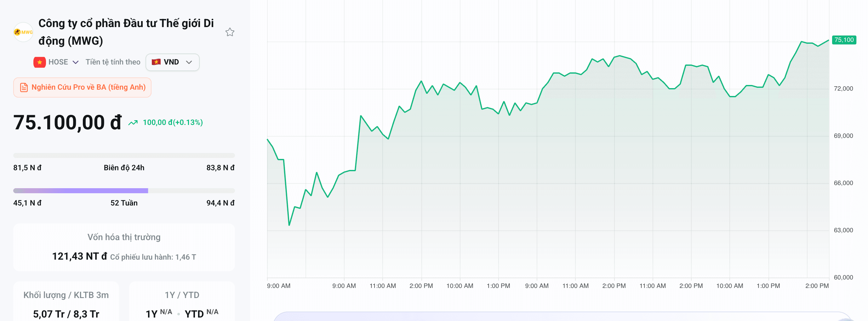Open Nghiên Cứu Pro về BA report
The image size is (868, 321).
point(82,87)
